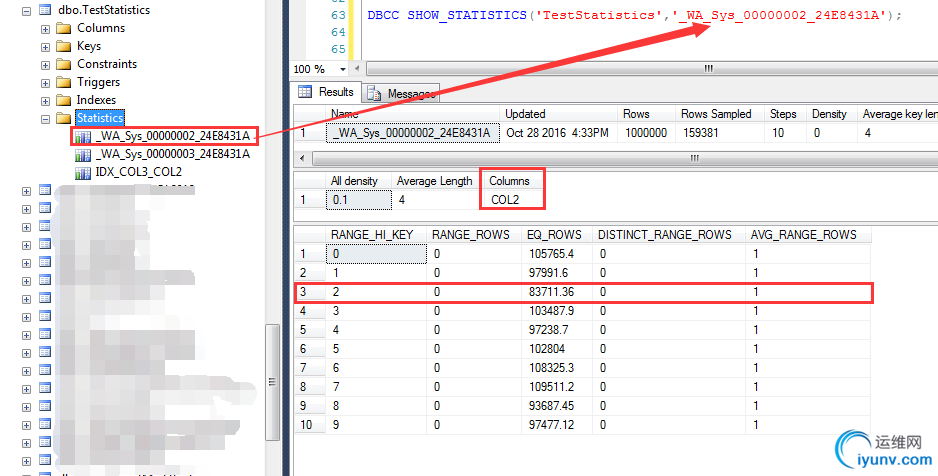Click the IDX_COL3_COL2 statistics icon
This screenshot has height=476, width=938.
pyautogui.click(x=83, y=173)
